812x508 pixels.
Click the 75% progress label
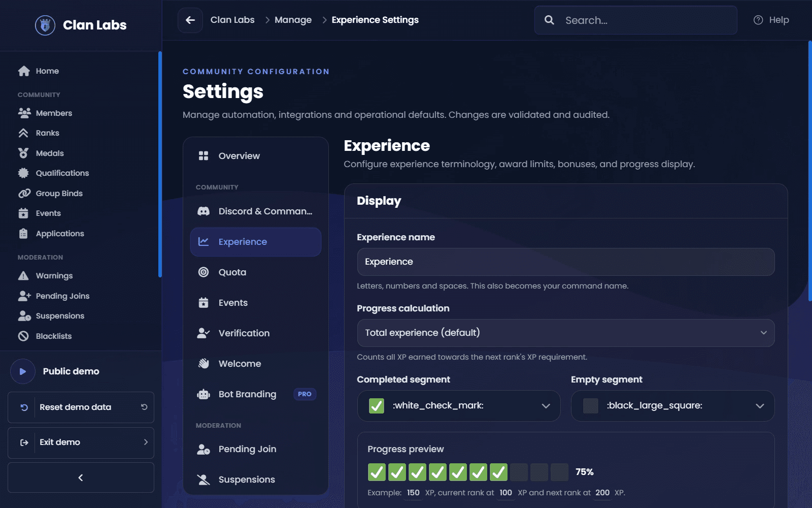(x=585, y=472)
